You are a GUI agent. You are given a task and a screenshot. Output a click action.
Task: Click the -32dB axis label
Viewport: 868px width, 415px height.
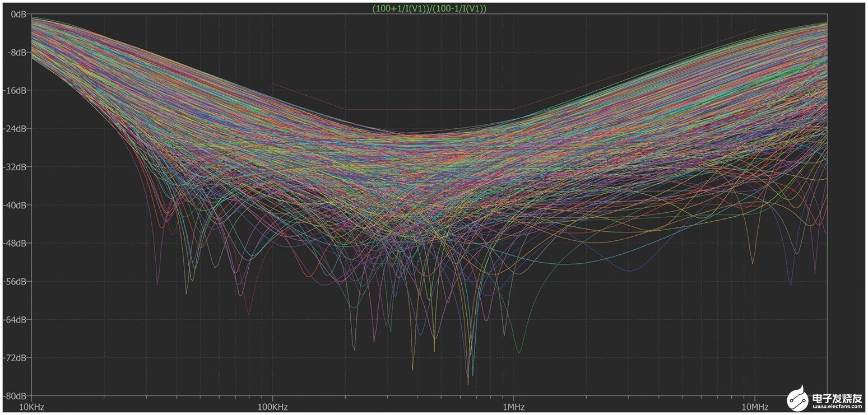(16, 167)
